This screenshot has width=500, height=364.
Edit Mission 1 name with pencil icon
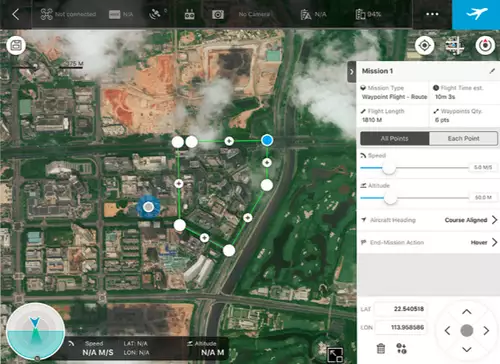(x=492, y=71)
